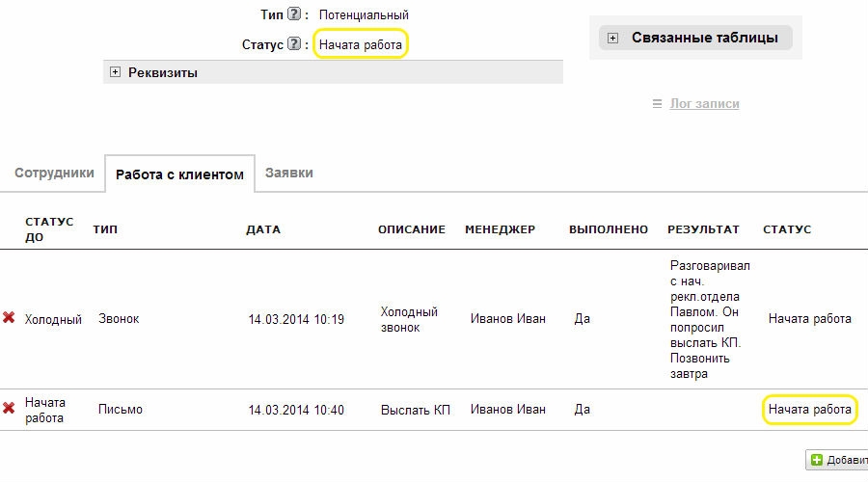Click the Менеджер column header

pyautogui.click(x=500, y=229)
